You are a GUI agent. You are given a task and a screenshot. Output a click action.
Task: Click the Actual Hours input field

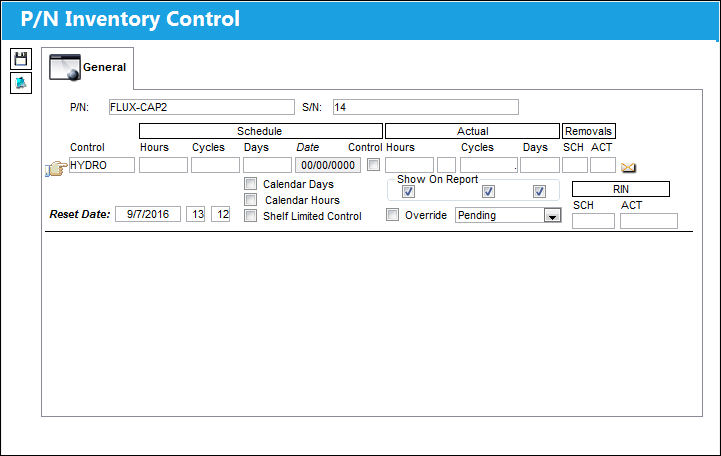tap(409, 165)
